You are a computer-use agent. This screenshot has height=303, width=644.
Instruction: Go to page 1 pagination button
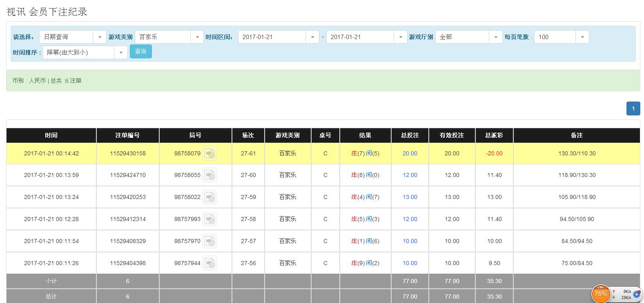point(633,108)
